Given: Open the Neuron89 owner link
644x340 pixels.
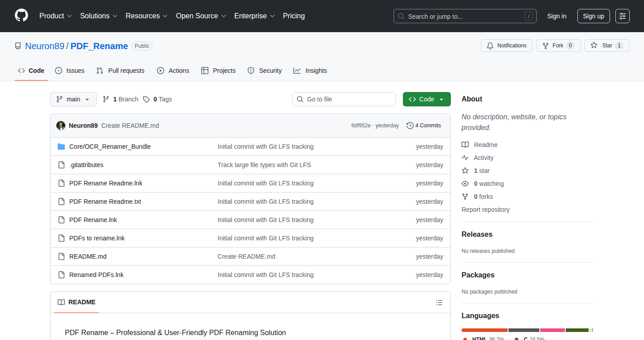Looking at the screenshot, I should coord(45,46).
